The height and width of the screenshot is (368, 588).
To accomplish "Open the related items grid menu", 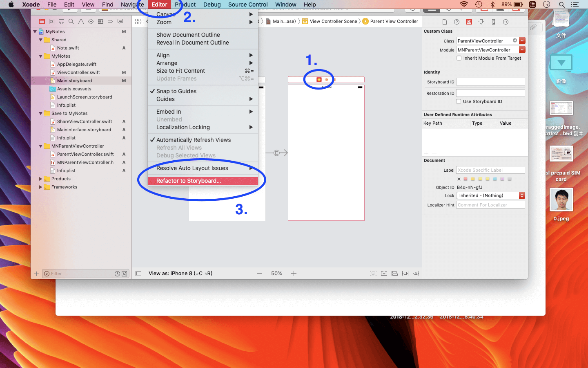I will tap(138, 21).
